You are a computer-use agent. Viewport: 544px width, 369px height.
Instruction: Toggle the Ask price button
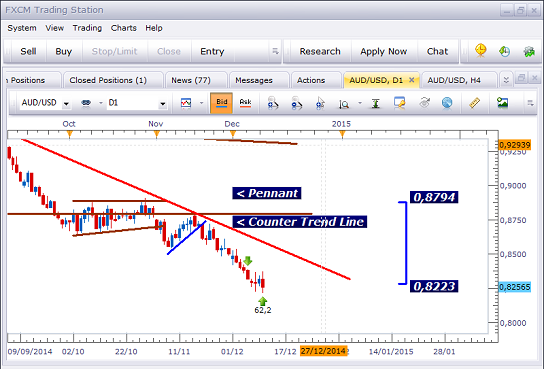[x=245, y=103]
